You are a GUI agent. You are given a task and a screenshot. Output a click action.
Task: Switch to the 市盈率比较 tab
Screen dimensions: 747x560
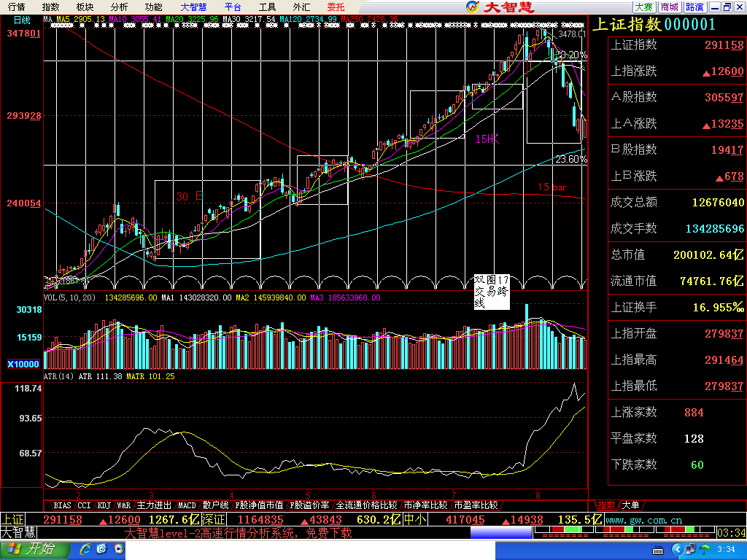click(476, 505)
